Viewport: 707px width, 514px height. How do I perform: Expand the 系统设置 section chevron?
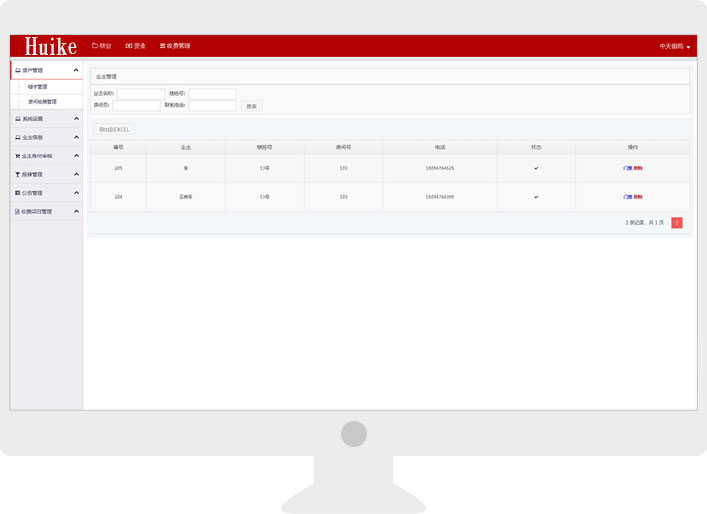pyautogui.click(x=76, y=118)
